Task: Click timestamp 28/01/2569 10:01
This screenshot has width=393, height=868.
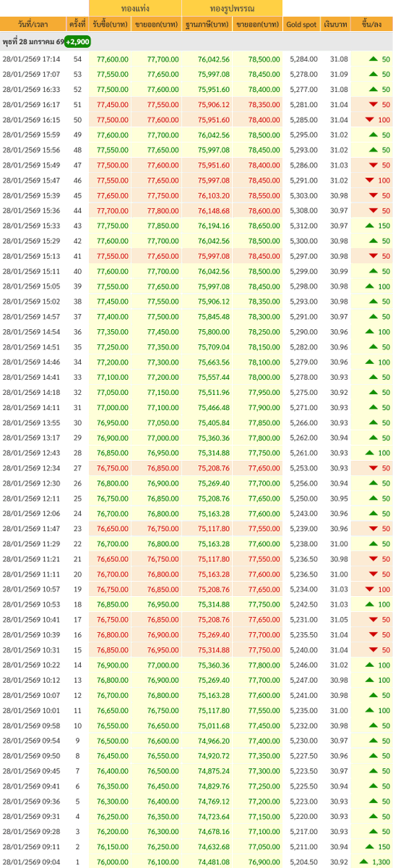Action: 32,710
